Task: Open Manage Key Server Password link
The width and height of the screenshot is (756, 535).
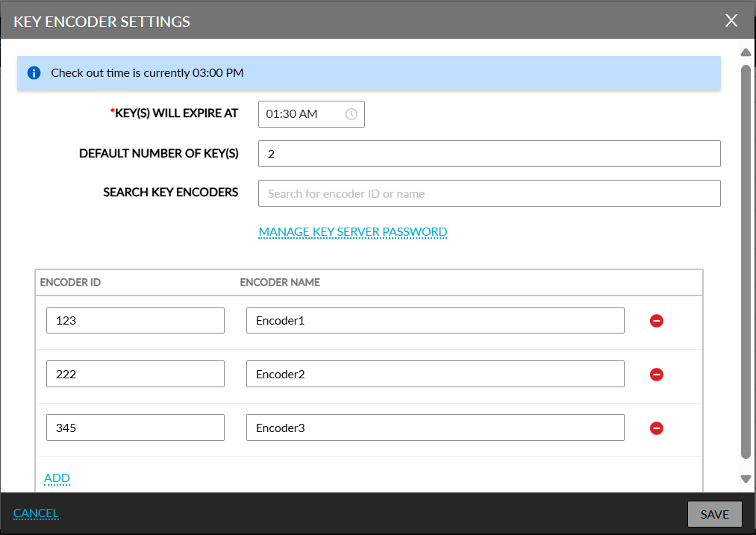Action: pos(352,232)
